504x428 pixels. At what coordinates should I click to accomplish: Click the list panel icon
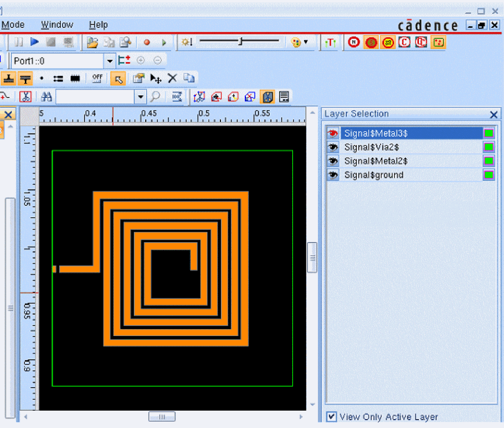tap(284, 96)
